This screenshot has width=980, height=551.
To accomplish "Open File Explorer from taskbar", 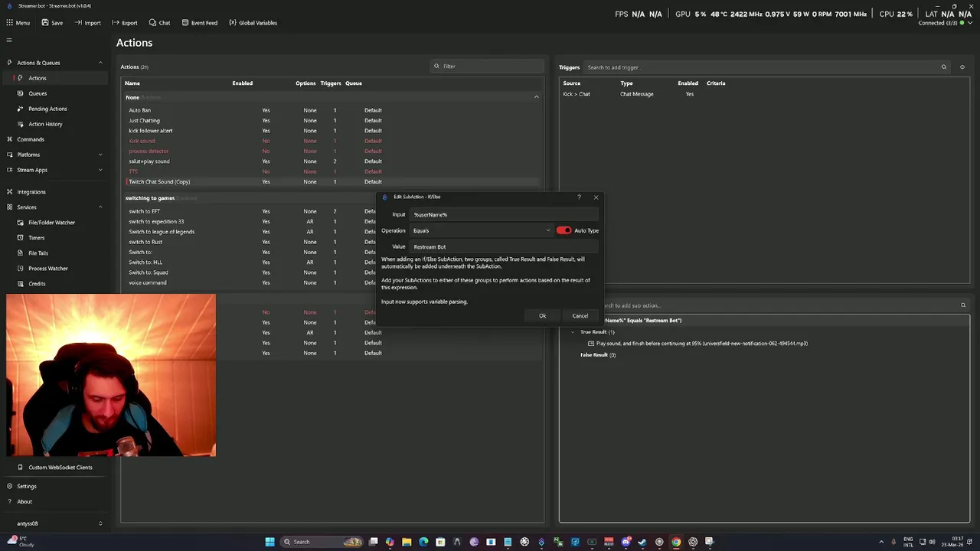I will [407, 542].
